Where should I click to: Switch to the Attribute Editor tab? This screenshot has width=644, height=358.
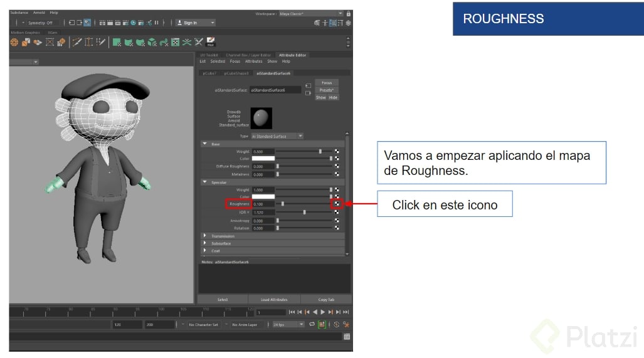[292, 55]
